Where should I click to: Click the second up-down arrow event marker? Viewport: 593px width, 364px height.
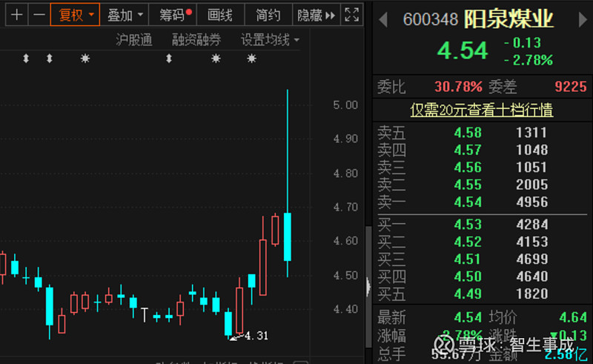pos(49,59)
